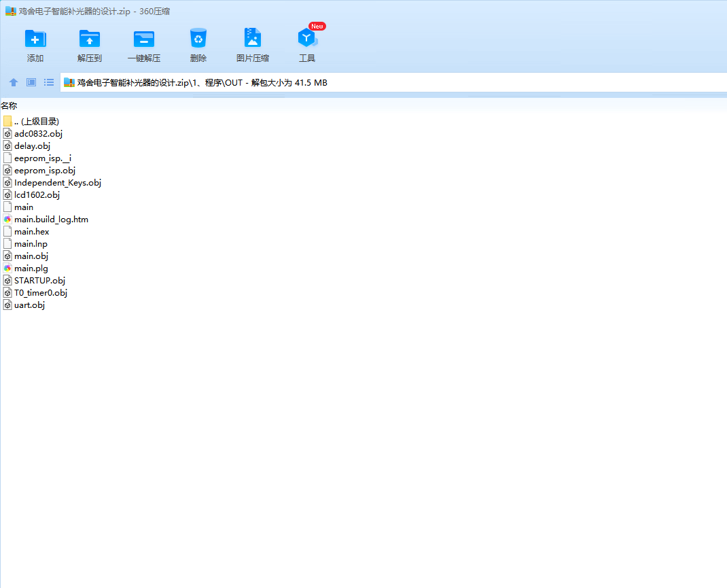727x588 pixels.
Task: Select file main.hex
Action: pos(31,231)
